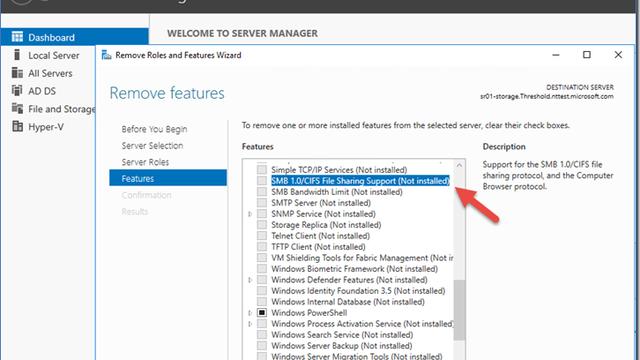
Task: Select Simple TCP/IP Services row
Action: click(x=339, y=169)
